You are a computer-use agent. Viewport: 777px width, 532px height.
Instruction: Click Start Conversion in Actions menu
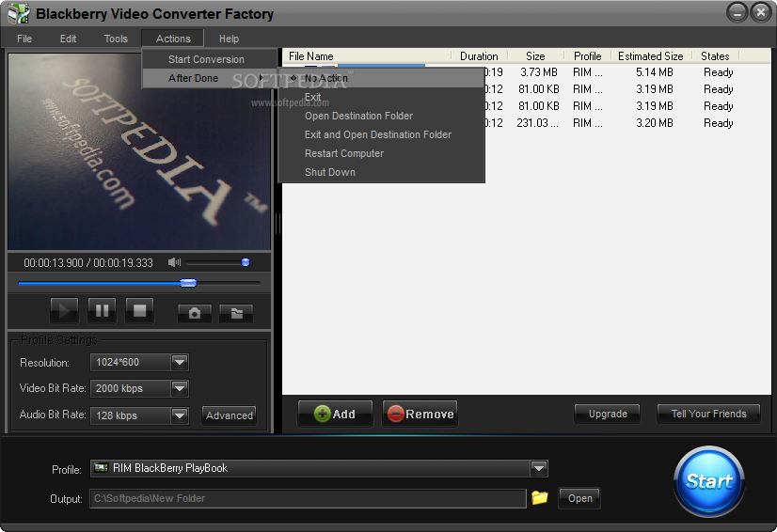[209, 59]
